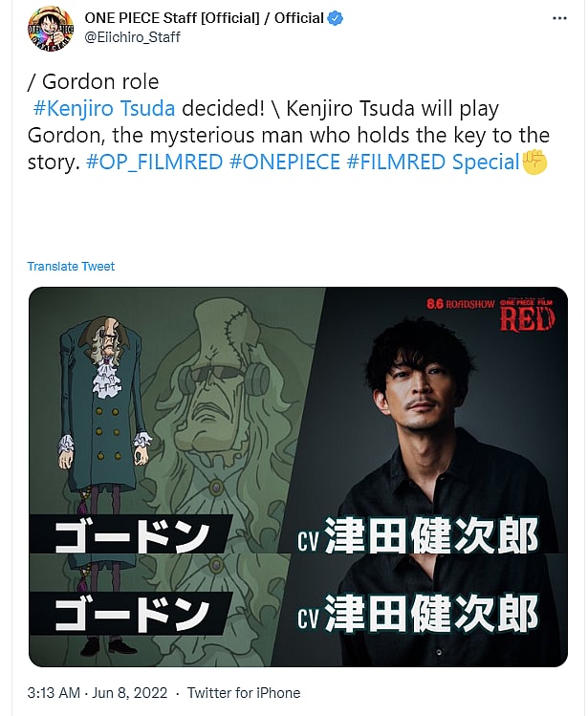Click the upper ゴードン name banner
The height and width of the screenshot is (716, 588).
pyautogui.click(x=130, y=534)
